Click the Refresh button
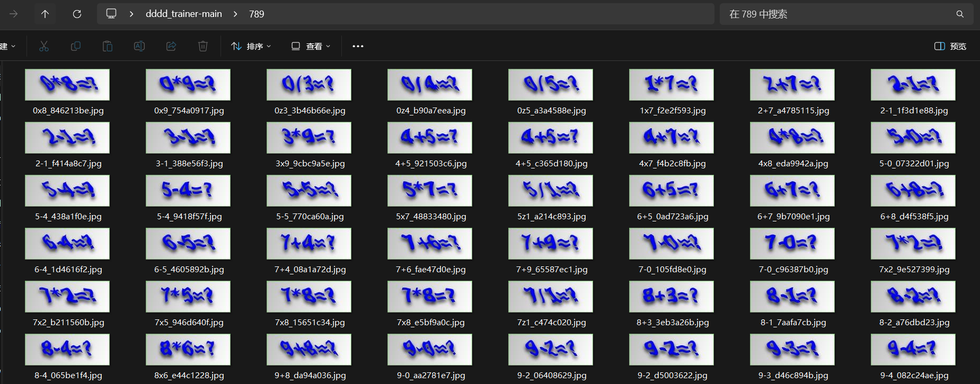The height and width of the screenshot is (384, 980). [77, 14]
